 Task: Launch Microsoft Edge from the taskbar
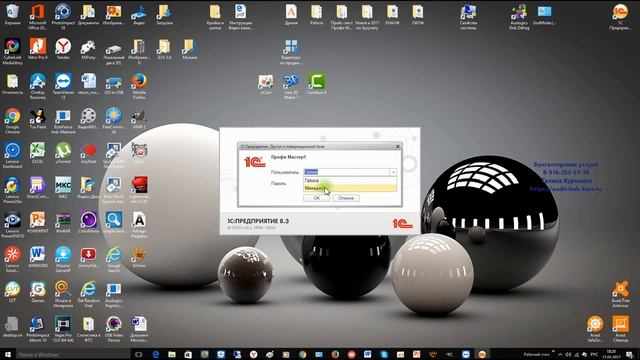[156, 354]
